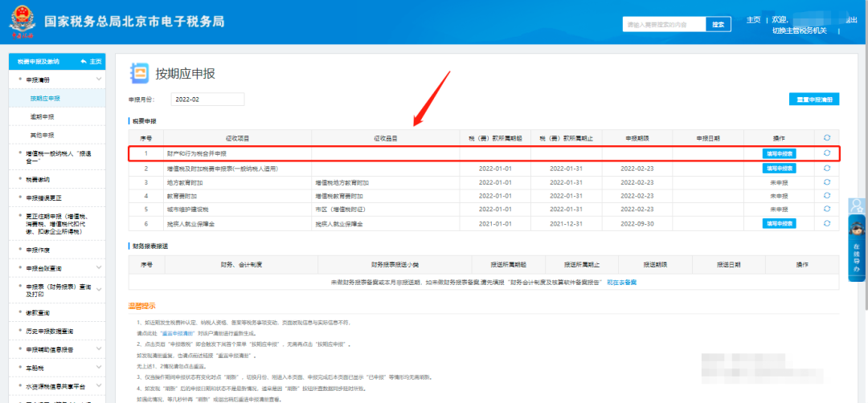Follow the 现在去备案 link
The height and width of the screenshot is (403, 868).
coord(621,283)
